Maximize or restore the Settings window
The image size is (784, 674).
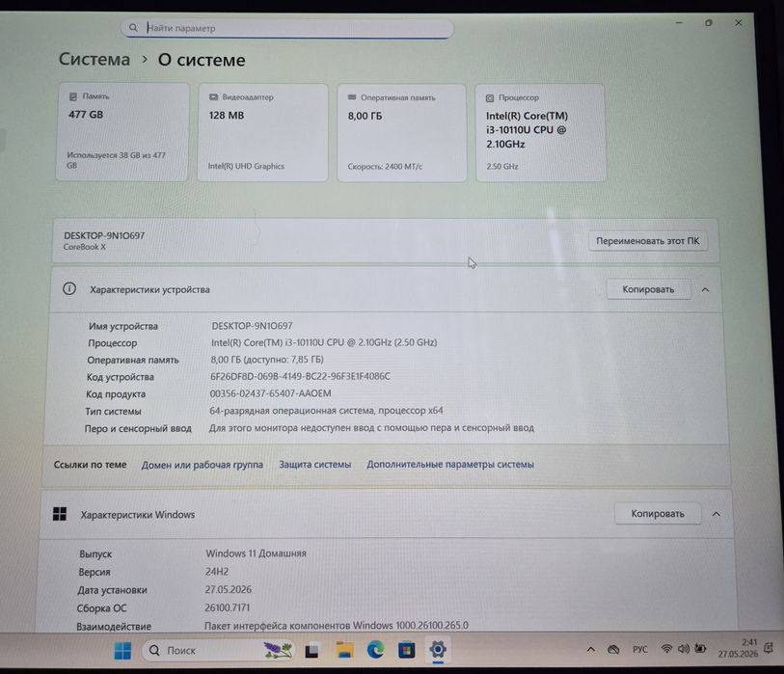709,23
